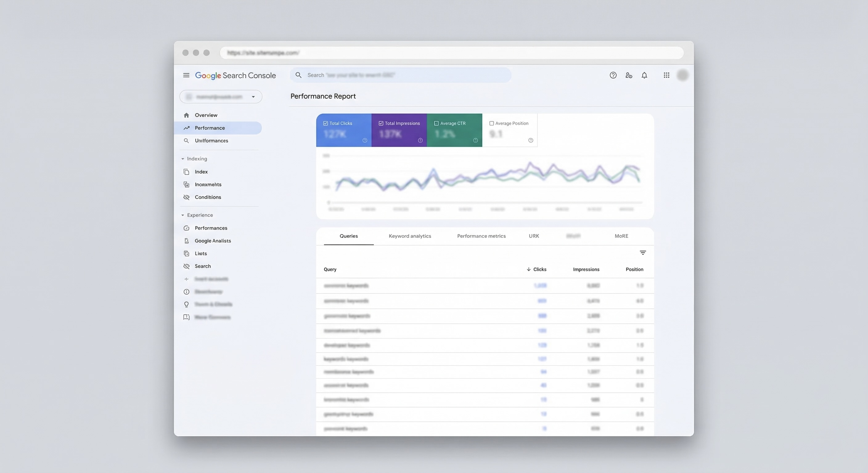Open the filter icon above the queries table

coord(643,253)
